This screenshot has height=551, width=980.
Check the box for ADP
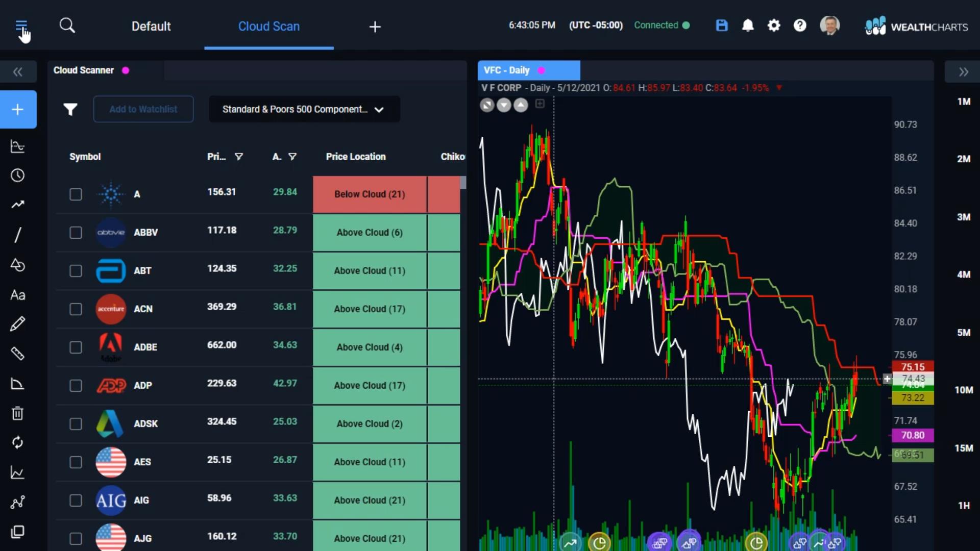pos(76,386)
